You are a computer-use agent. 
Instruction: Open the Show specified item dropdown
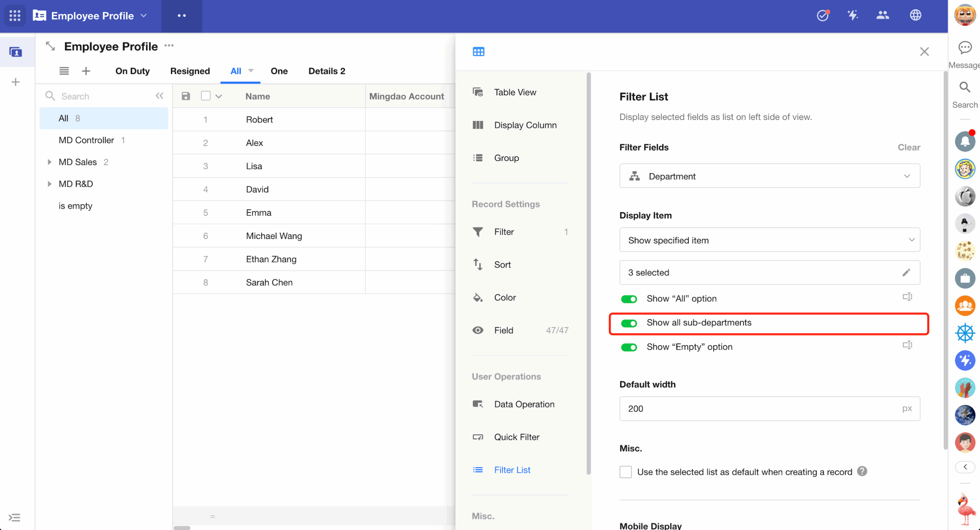click(x=769, y=240)
